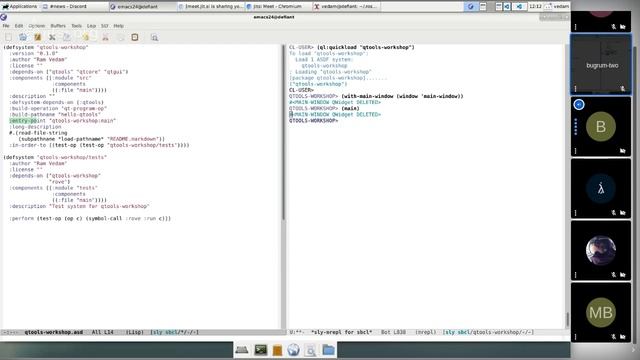Select the lambda avatar participant thumbnail
640x360 pixels.
tap(601, 189)
